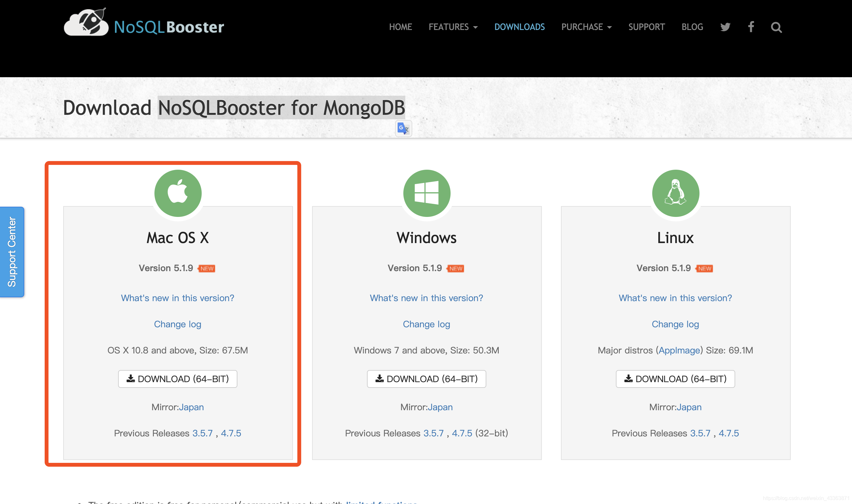Open the SUPPORT menu item
This screenshot has height=504, width=852.
click(646, 27)
